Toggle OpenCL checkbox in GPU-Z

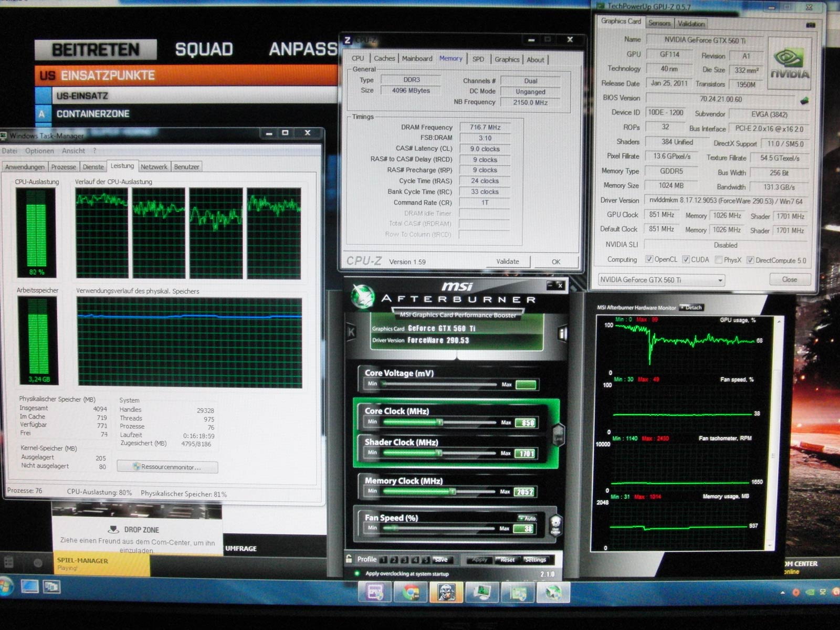[649, 259]
